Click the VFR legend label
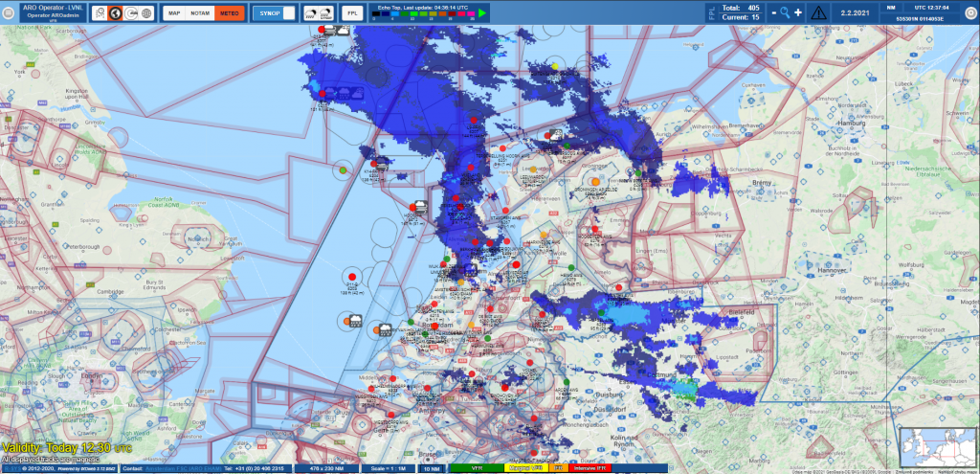The image size is (980, 474). tap(477, 467)
